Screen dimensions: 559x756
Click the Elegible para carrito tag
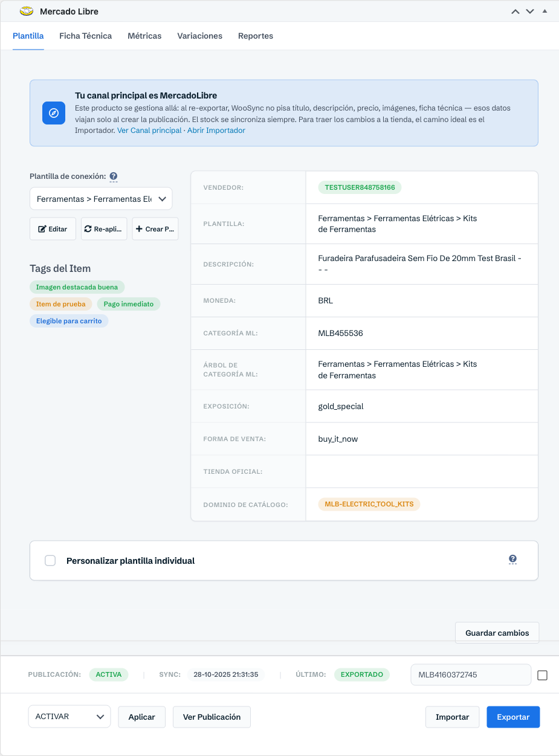point(69,321)
